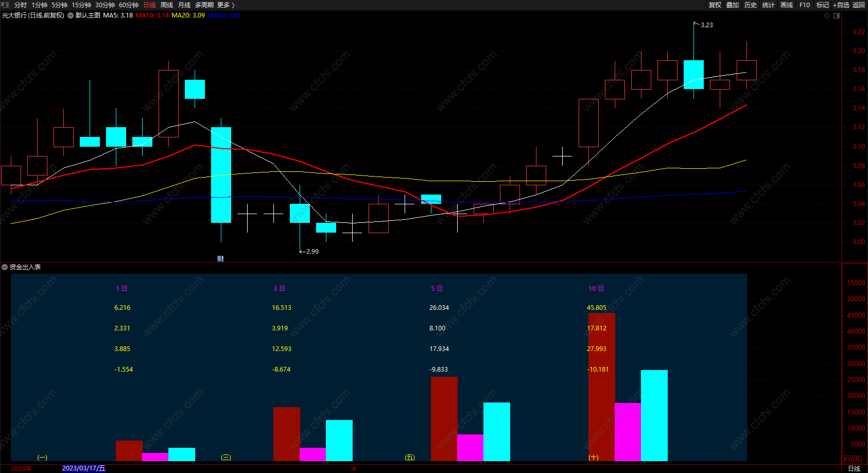Open the 统计 statistics button
Viewport: 868px width, 473px height.
point(768,5)
